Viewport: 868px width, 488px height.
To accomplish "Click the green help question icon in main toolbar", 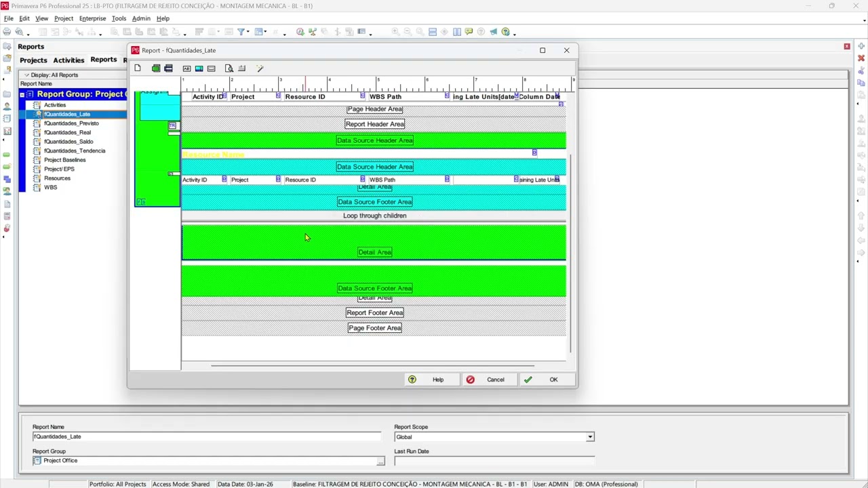I will click(505, 32).
